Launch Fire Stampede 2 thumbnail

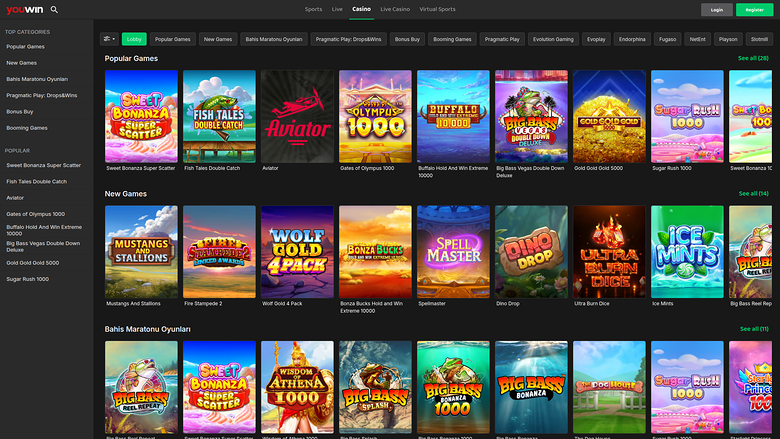[x=219, y=252]
